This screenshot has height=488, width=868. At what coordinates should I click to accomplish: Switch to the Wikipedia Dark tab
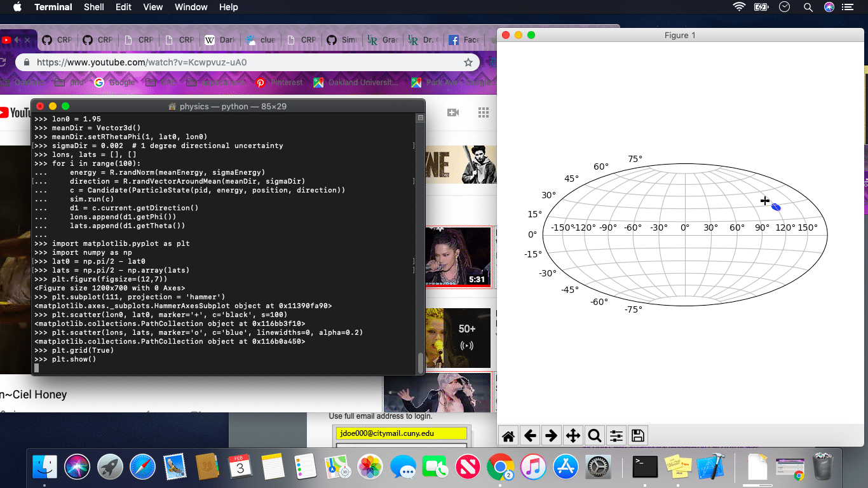click(x=220, y=39)
